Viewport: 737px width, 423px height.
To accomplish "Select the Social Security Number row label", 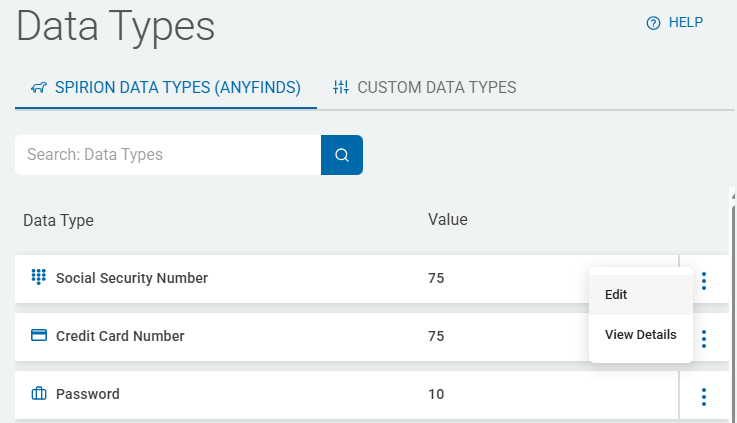I will pyautogui.click(x=132, y=278).
